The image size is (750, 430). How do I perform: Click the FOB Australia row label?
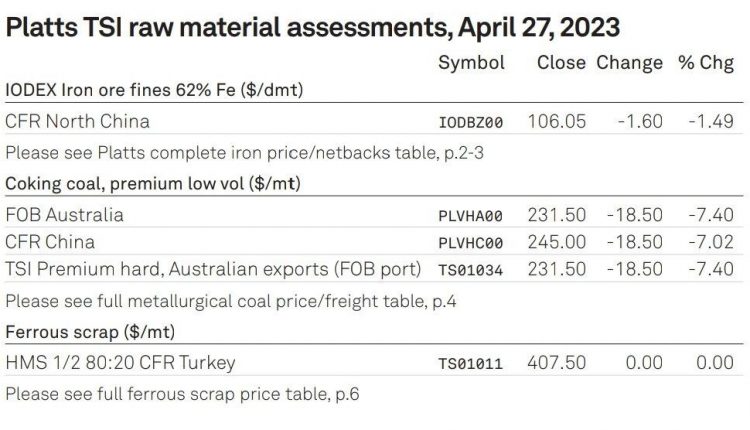pyautogui.click(x=65, y=215)
